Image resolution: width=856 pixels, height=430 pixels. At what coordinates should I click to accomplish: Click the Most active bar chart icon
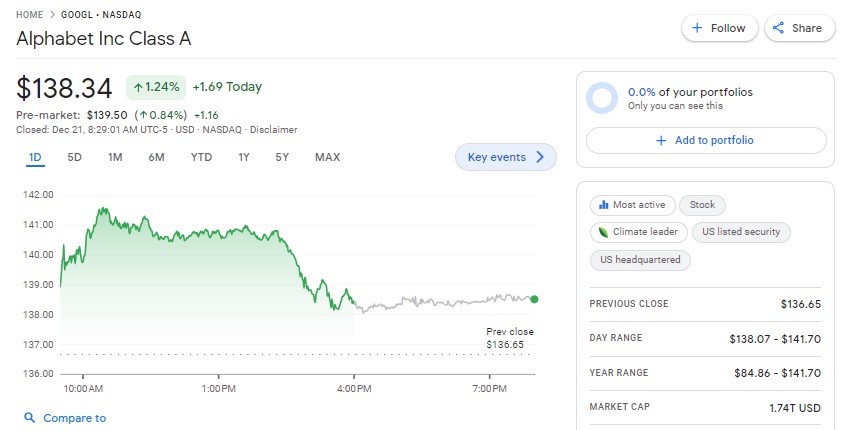(x=603, y=205)
